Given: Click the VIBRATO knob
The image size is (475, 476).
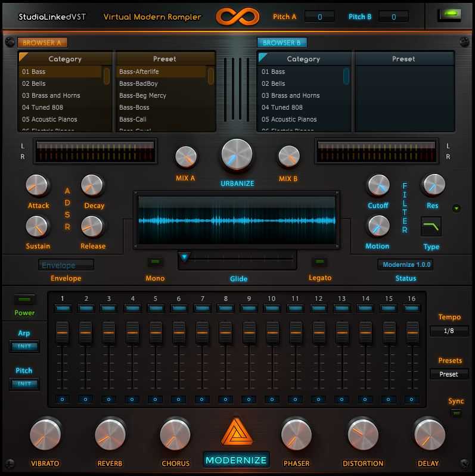Looking at the screenshot, I should tap(45, 435).
